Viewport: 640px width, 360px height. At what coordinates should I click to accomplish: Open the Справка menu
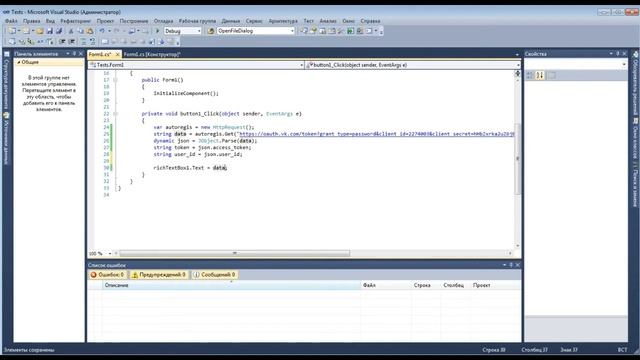(370, 21)
